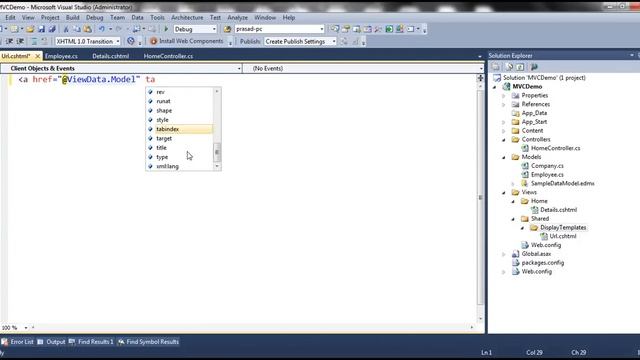Open the Output panel tab
This screenshot has height=360, width=640.
(51, 342)
